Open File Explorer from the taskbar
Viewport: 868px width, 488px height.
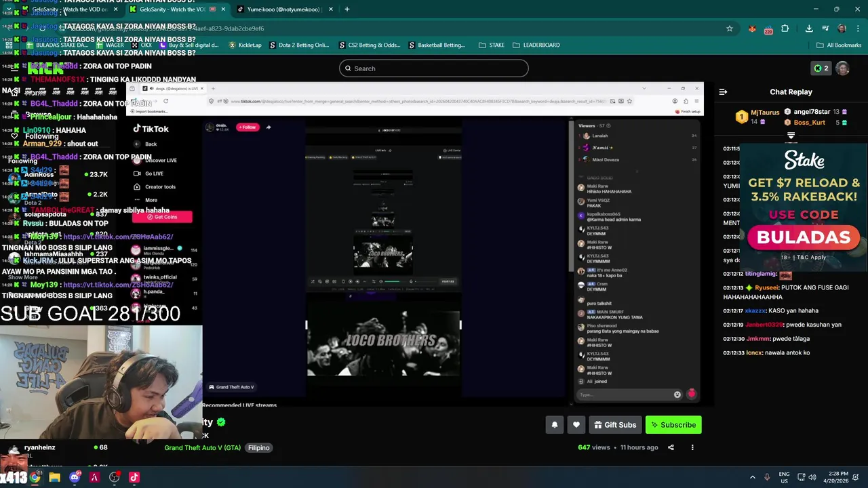click(x=55, y=477)
